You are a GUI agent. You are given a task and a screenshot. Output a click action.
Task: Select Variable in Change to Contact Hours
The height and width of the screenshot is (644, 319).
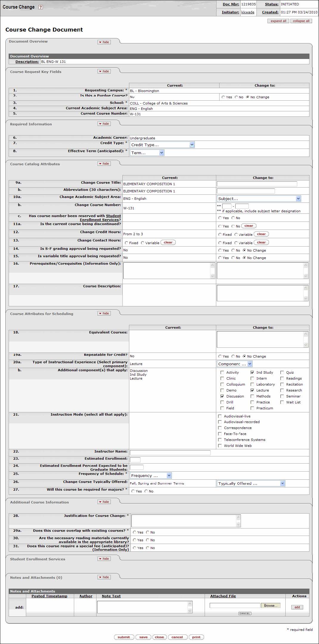click(236, 243)
